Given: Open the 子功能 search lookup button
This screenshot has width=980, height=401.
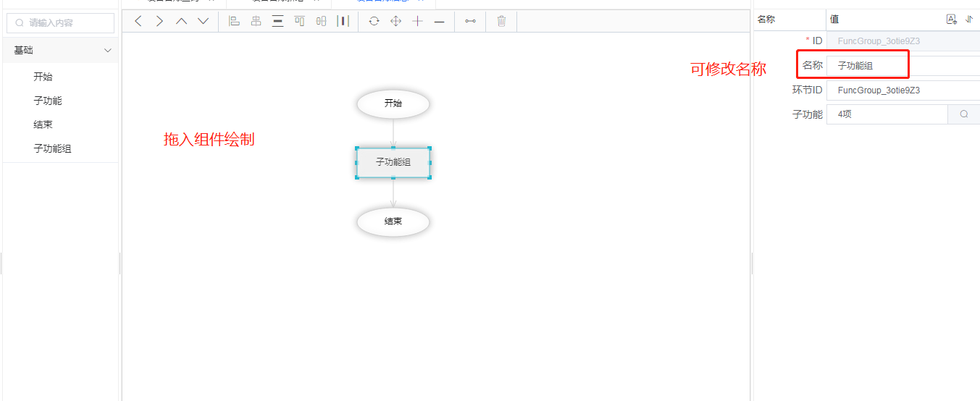Looking at the screenshot, I should (x=963, y=114).
